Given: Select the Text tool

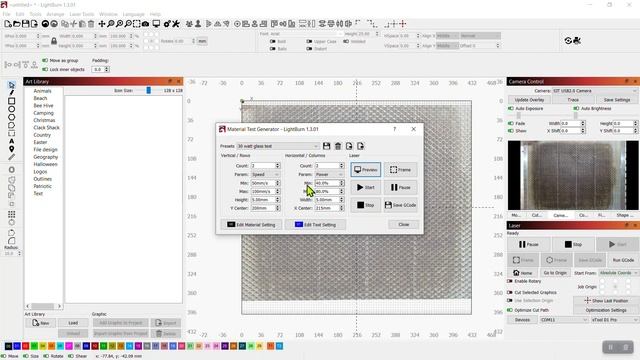Looking at the screenshot, I should coord(11,141).
